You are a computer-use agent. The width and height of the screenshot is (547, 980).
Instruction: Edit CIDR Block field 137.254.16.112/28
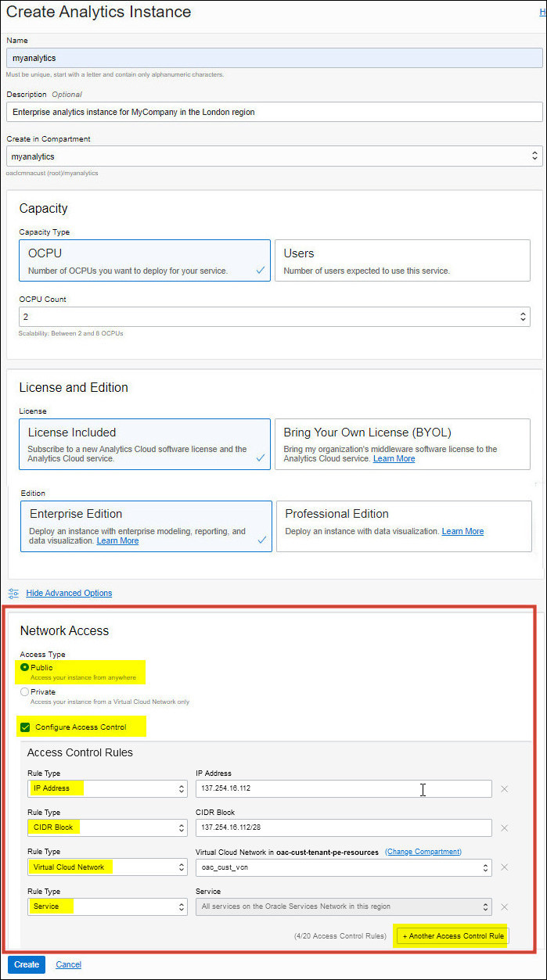click(x=344, y=827)
